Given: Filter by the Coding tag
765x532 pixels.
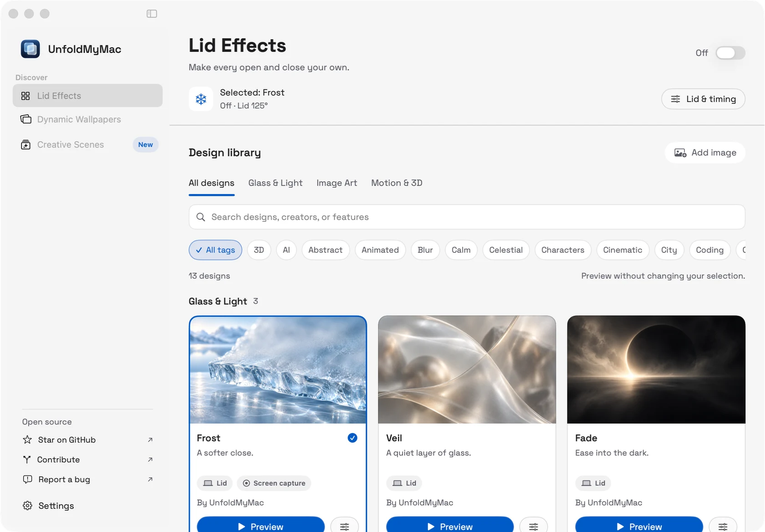Looking at the screenshot, I should coord(710,250).
